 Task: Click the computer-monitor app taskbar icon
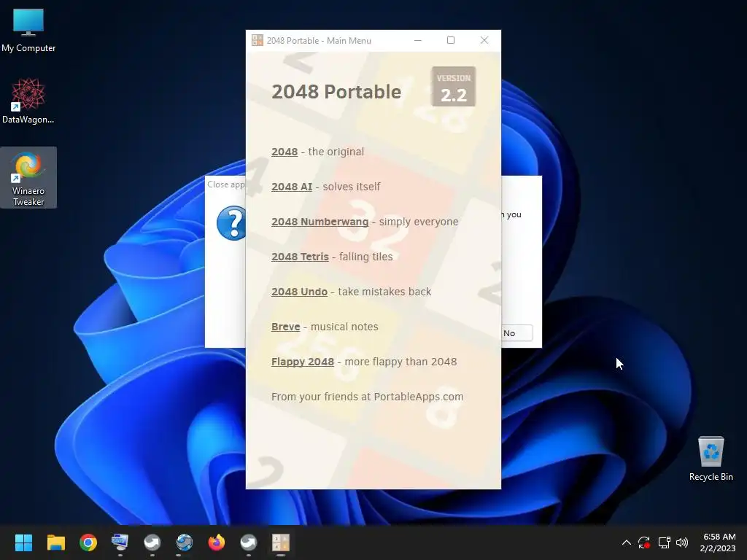tap(120, 542)
